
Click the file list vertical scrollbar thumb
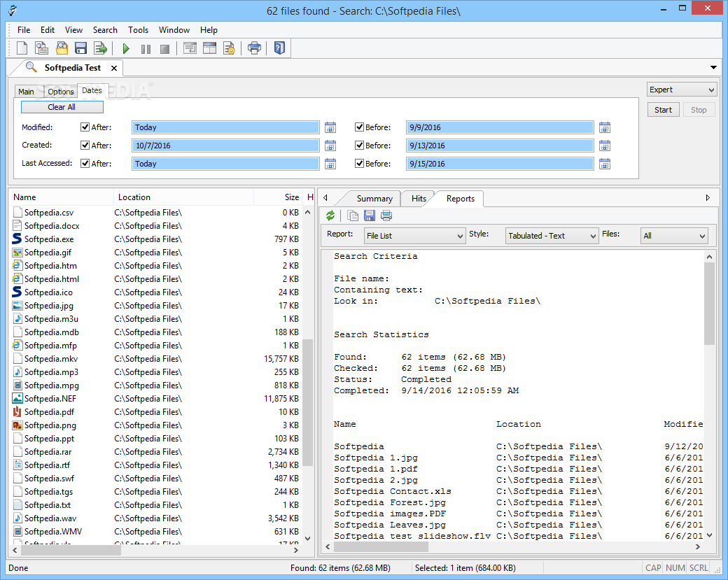308,402
